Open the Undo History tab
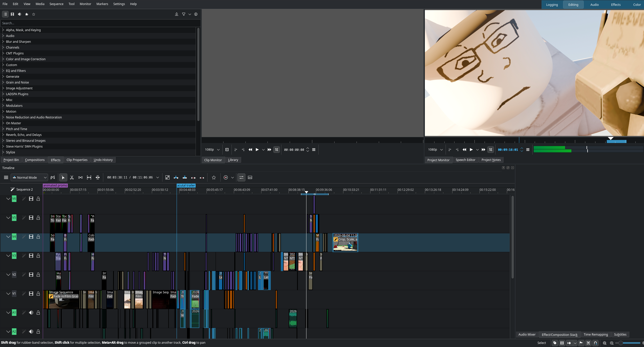 coord(103,160)
